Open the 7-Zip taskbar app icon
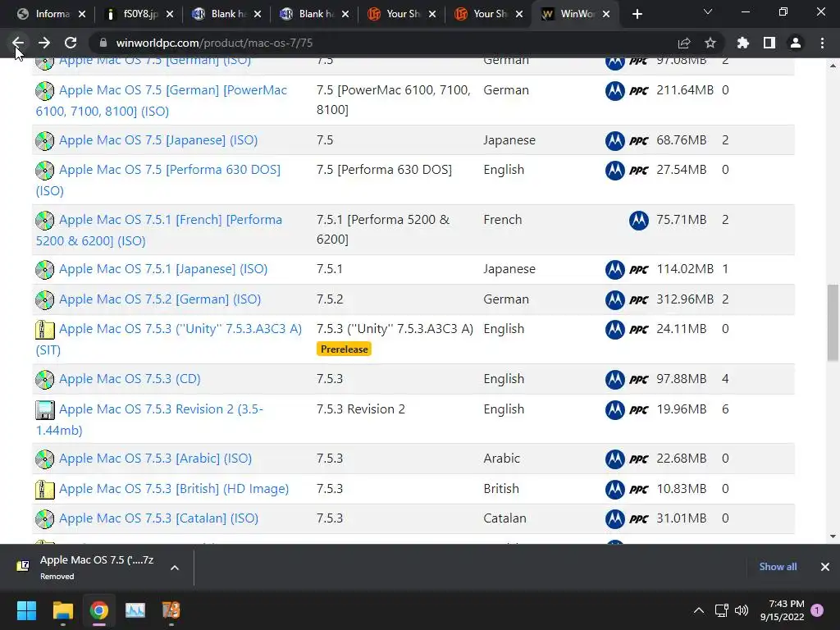This screenshot has width=840, height=630. click(x=171, y=610)
